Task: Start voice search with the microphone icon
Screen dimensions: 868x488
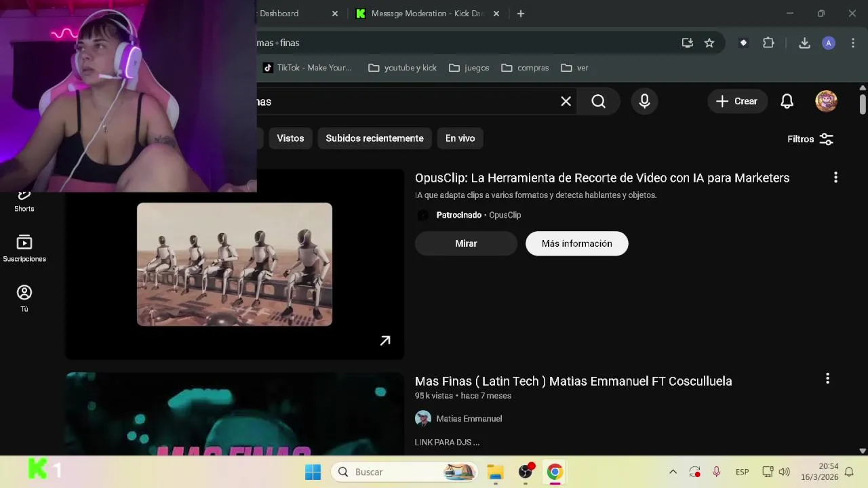Action: tap(644, 102)
